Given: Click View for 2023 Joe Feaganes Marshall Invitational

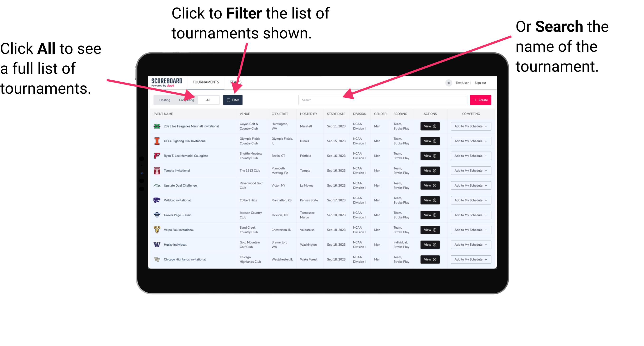Looking at the screenshot, I should (x=430, y=126).
